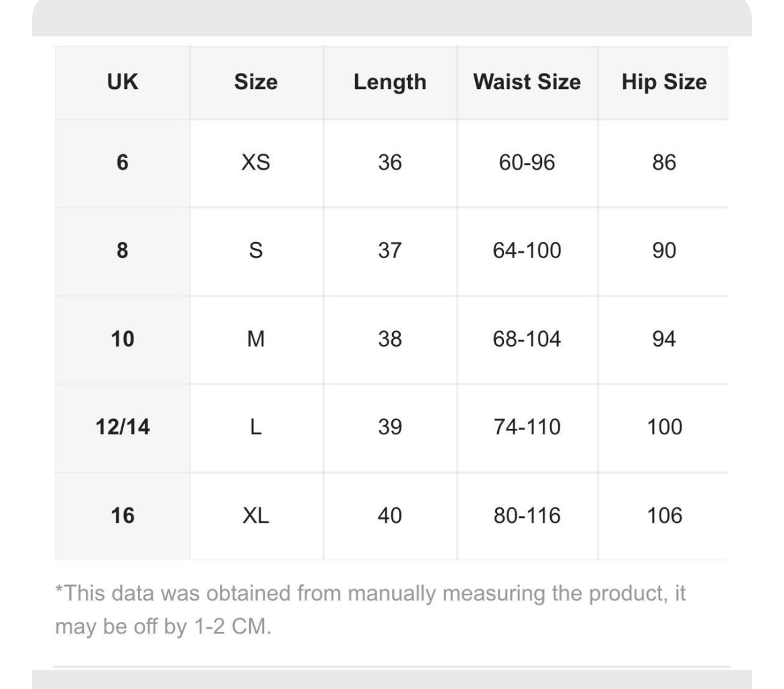Click the XS size cell

[255, 163]
